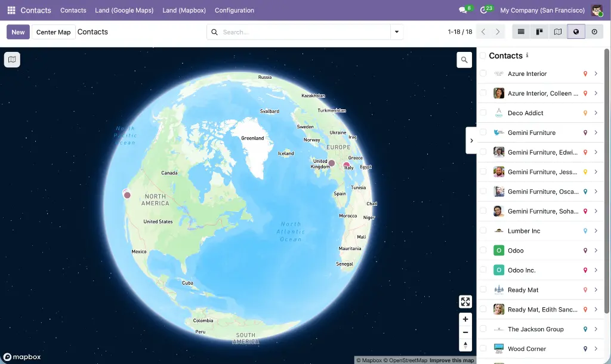Screen dimensions: 611x364
Task: Open the Contacts menu item
Action: [73, 10]
